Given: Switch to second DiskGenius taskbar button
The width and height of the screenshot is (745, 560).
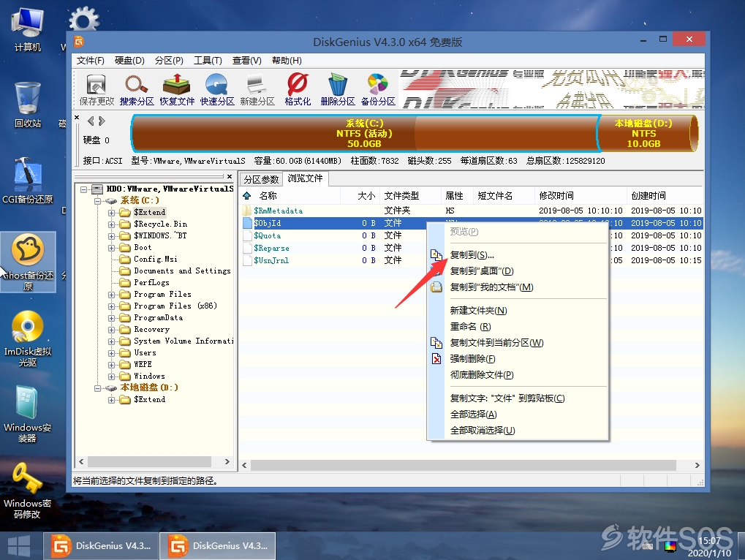Looking at the screenshot, I should 218,546.
